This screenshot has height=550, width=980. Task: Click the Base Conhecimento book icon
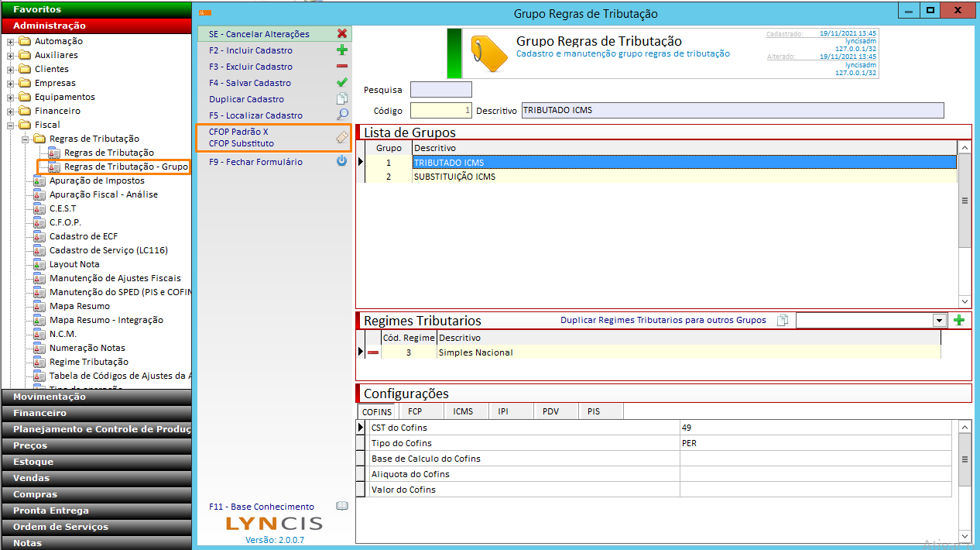coord(341,507)
